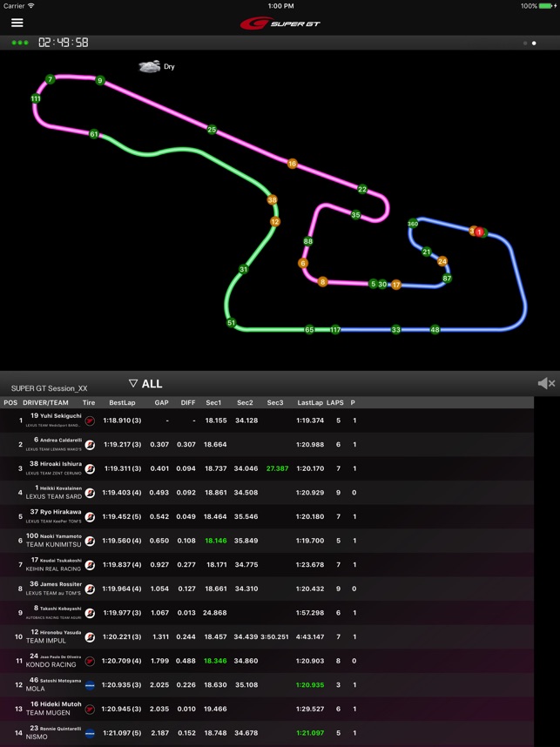Select the Satoshi Motoyama MOLA row

[267, 685]
